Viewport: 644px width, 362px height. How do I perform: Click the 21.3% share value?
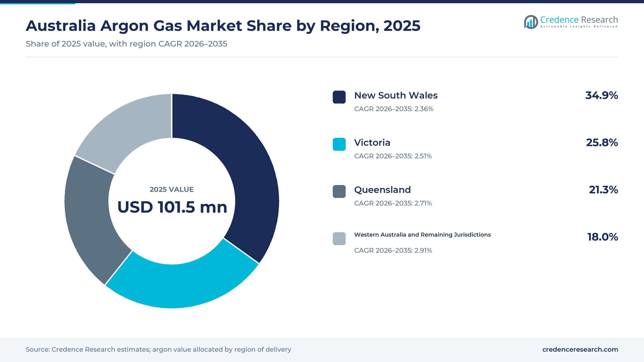tap(603, 190)
